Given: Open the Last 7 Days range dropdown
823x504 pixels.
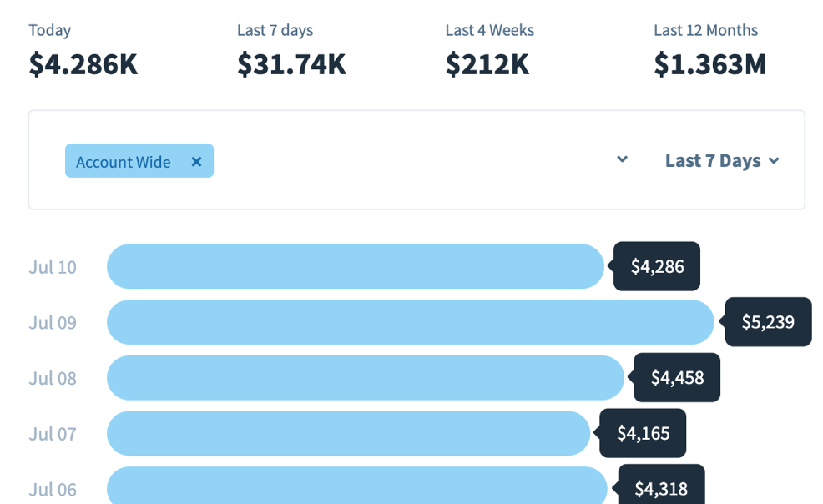Looking at the screenshot, I should [722, 161].
